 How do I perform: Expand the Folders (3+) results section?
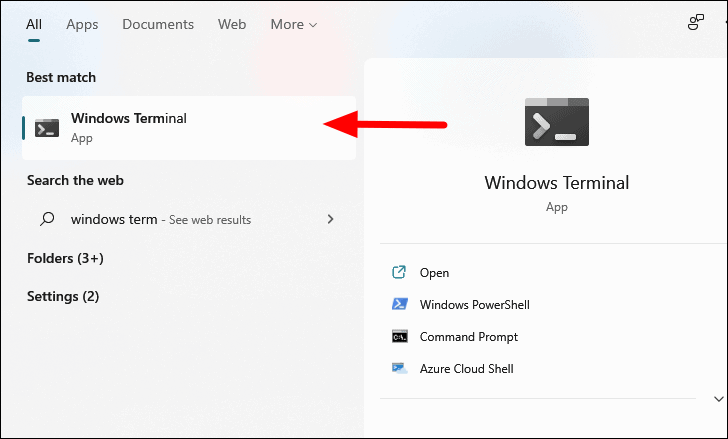pos(65,258)
